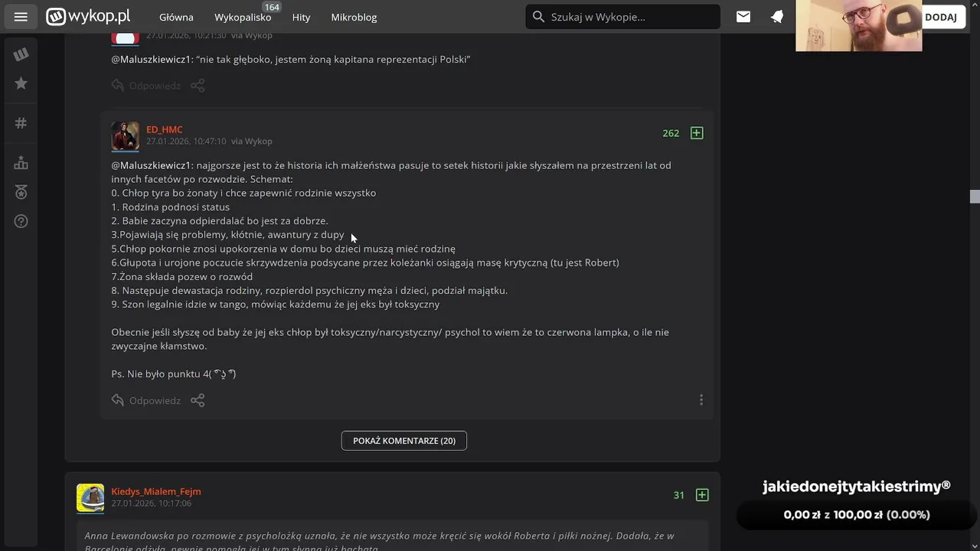This screenshot has height=551, width=980.
Task: Focus the Szukaj w Wykopie search field
Action: coord(622,17)
